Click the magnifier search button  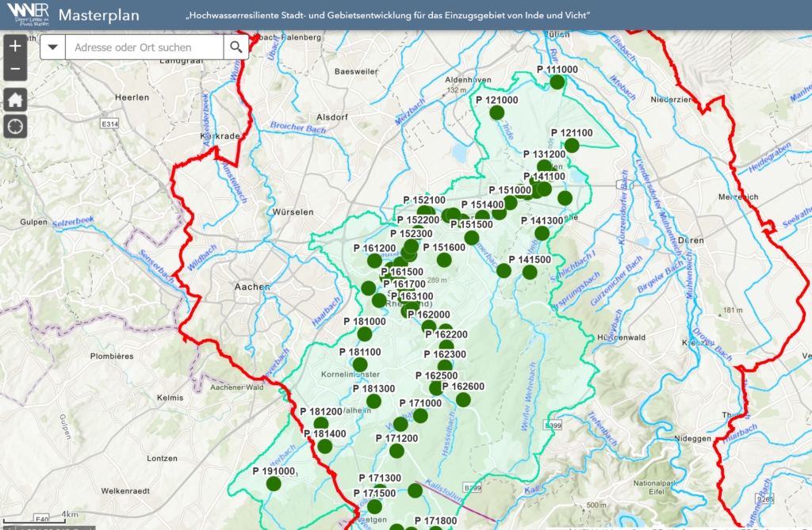coord(236,48)
